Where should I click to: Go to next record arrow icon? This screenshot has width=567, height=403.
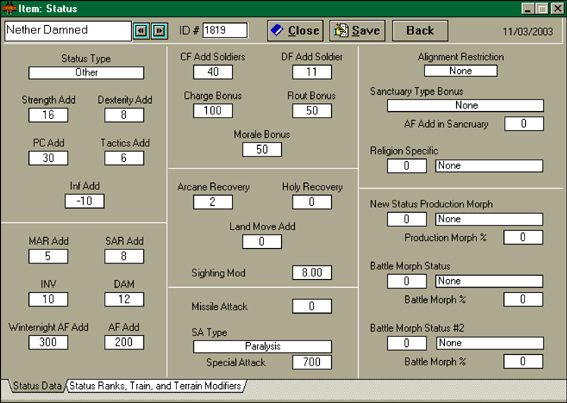pos(159,31)
